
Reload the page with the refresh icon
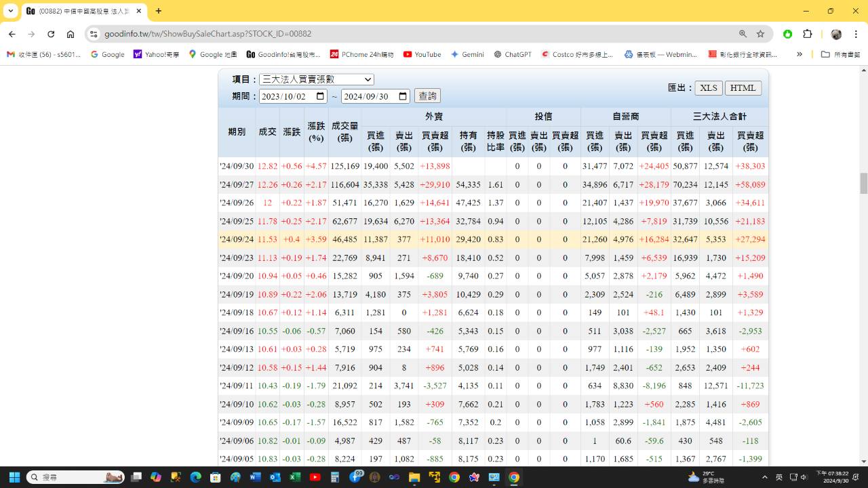[51, 34]
